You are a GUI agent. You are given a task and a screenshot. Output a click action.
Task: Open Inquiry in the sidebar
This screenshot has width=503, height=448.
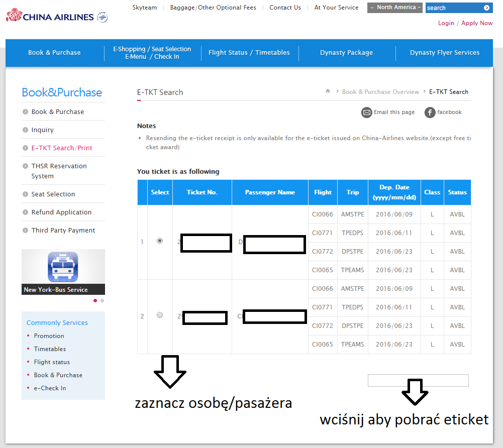[x=42, y=130]
